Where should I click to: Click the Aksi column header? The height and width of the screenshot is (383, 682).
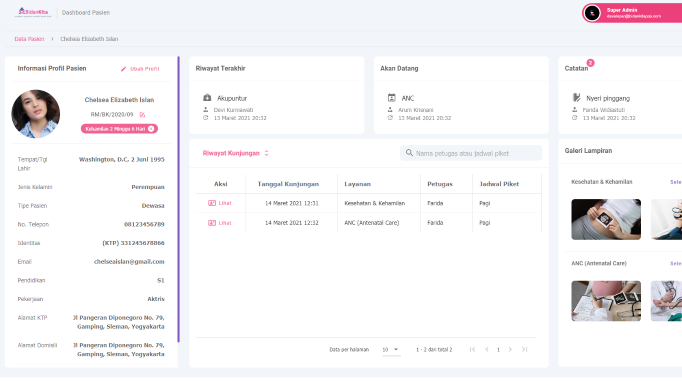[x=221, y=184]
